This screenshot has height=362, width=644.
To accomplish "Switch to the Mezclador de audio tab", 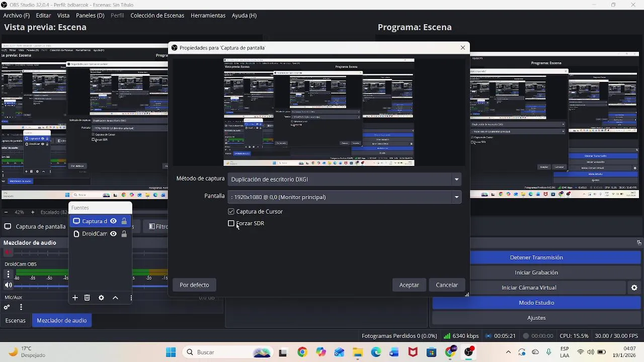I will pyautogui.click(x=62, y=320).
